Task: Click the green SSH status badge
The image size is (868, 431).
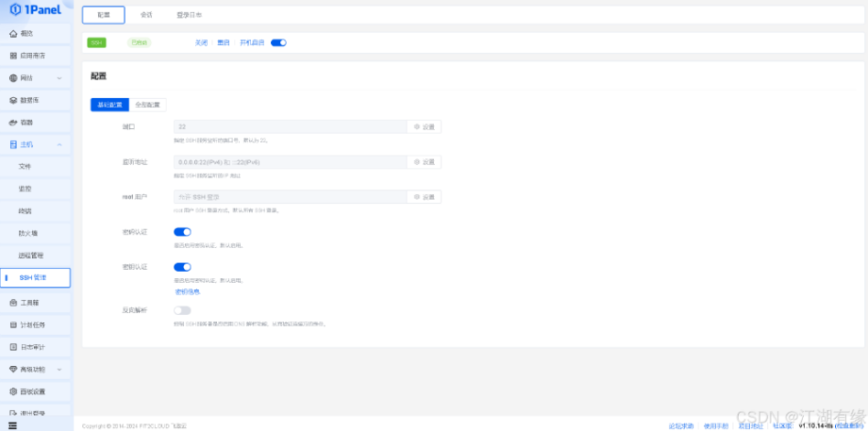Action: point(97,42)
